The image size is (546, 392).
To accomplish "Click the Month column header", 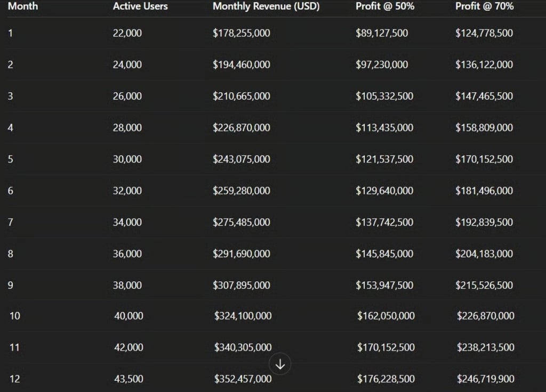I will pyautogui.click(x=23, y=7).
